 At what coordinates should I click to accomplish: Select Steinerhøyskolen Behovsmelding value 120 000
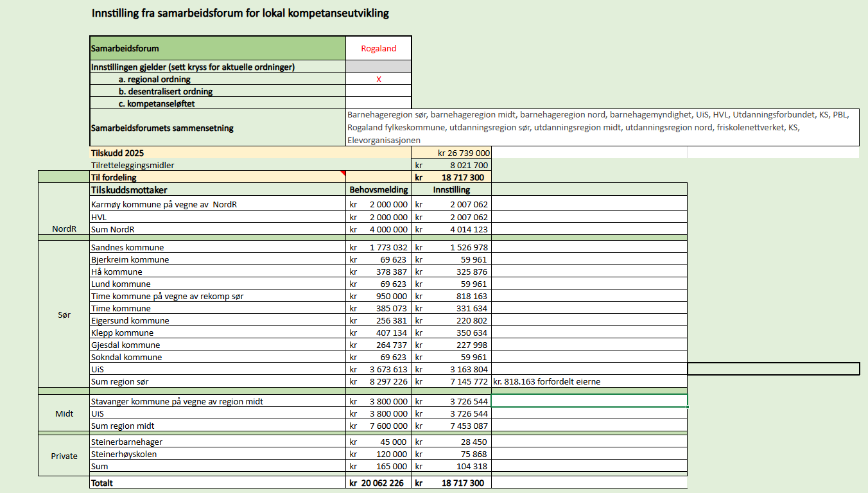pyautogui.click(x=378, y=454)
